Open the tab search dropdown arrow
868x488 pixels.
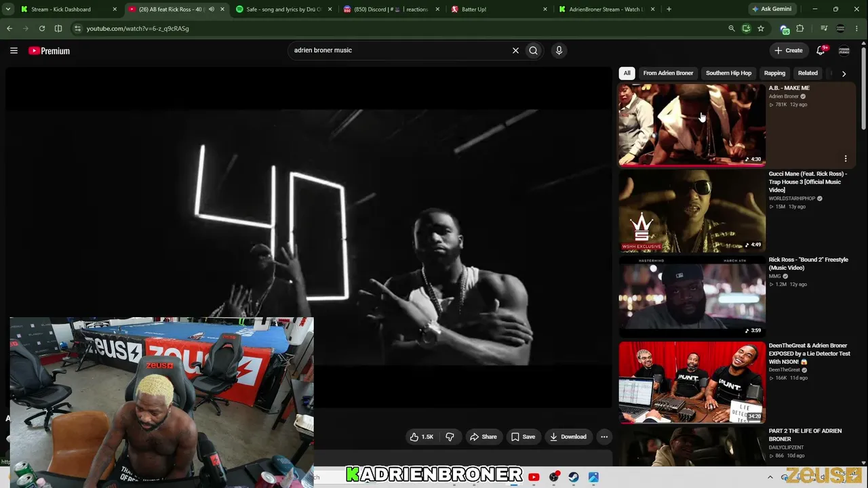click(x=8, y=9)
